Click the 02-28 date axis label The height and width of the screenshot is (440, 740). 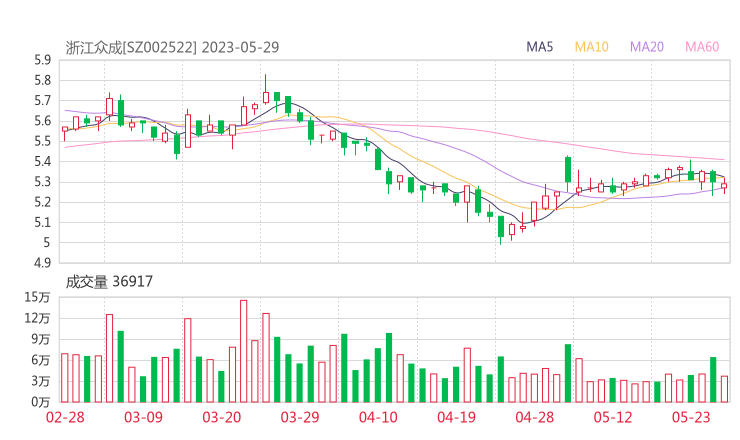pos(65,417)
